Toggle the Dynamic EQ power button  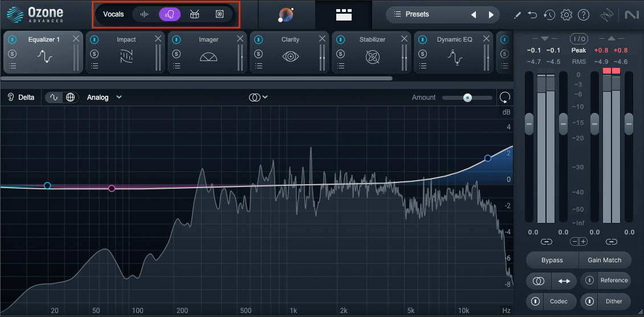[x=423, y=40]
